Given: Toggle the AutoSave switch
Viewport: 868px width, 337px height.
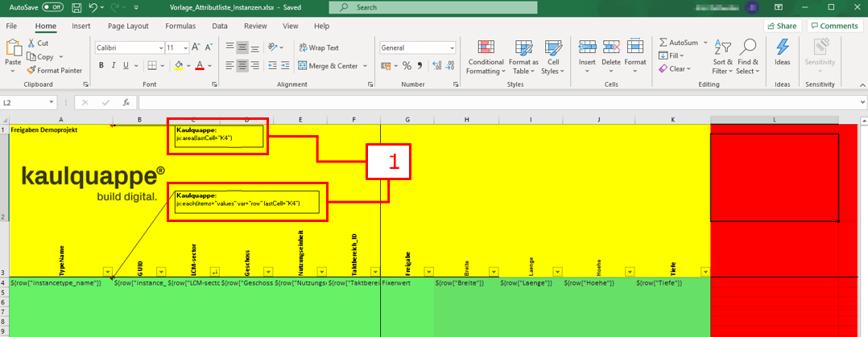Looking at the screenshot, I should coord(53,8).
